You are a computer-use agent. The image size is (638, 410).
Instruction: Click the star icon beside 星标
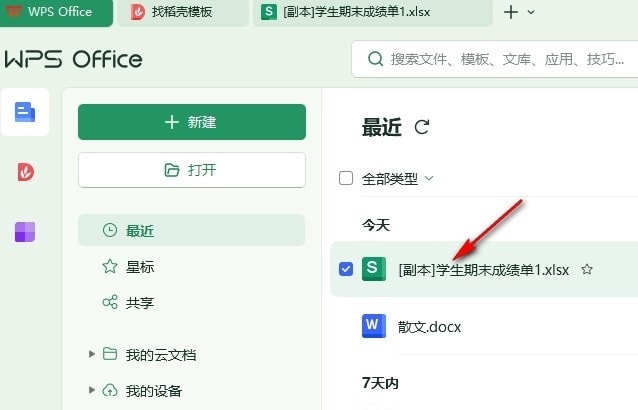tap(110, 266)
